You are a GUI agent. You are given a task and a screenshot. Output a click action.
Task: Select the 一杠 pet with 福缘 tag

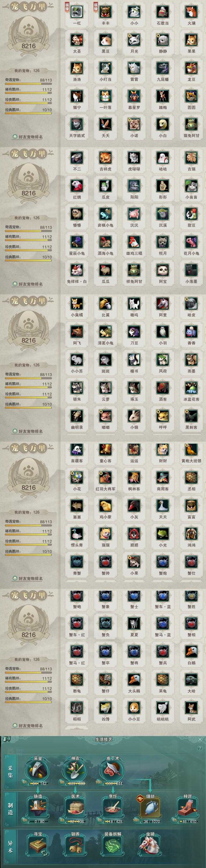(x=77, y=12)
